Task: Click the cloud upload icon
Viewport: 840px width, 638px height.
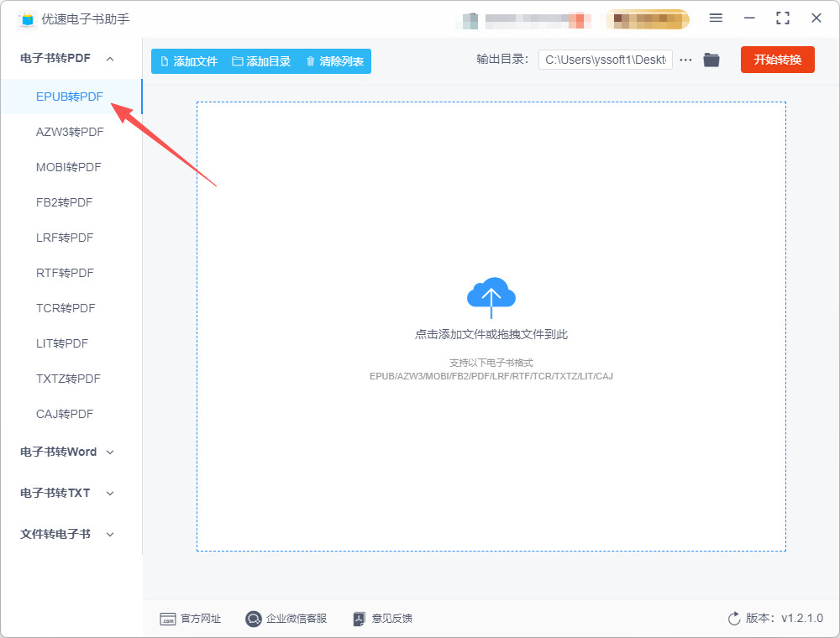Action: coord(491,297)
